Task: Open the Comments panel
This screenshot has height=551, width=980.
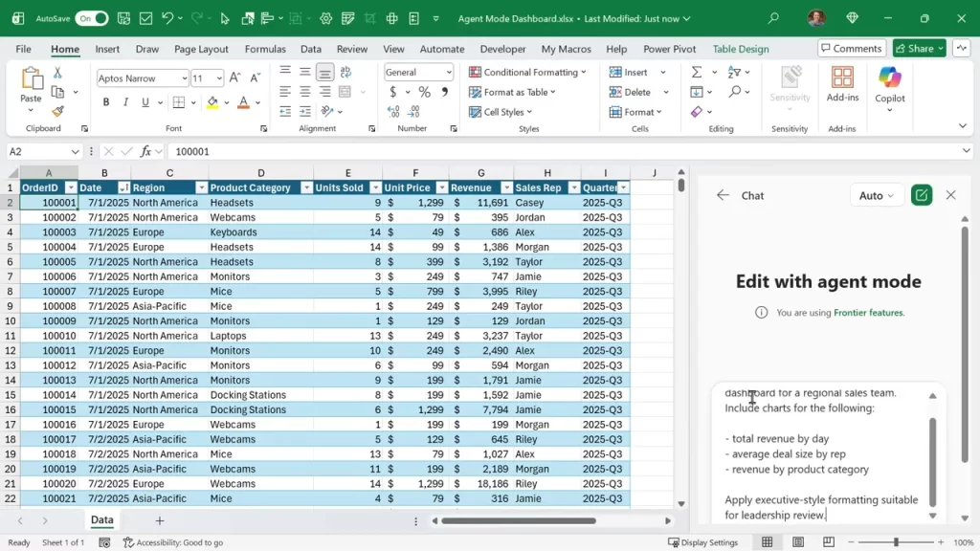Action: [x=850, y=48]
